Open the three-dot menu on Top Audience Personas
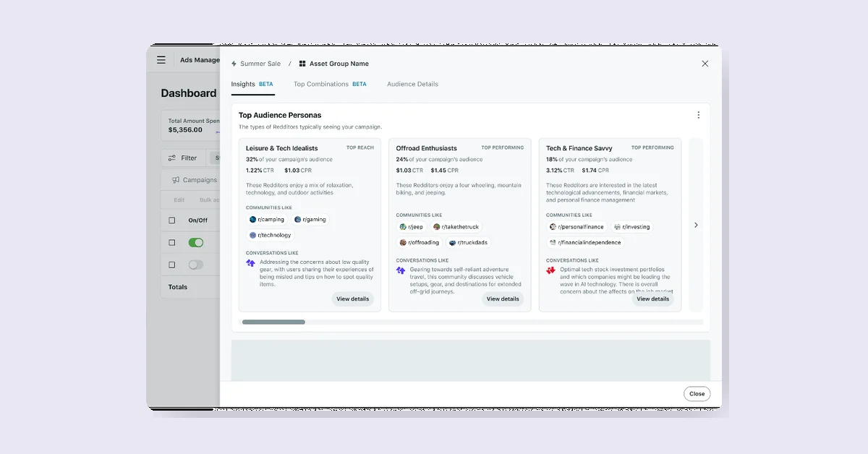 (x=698, y=114)
